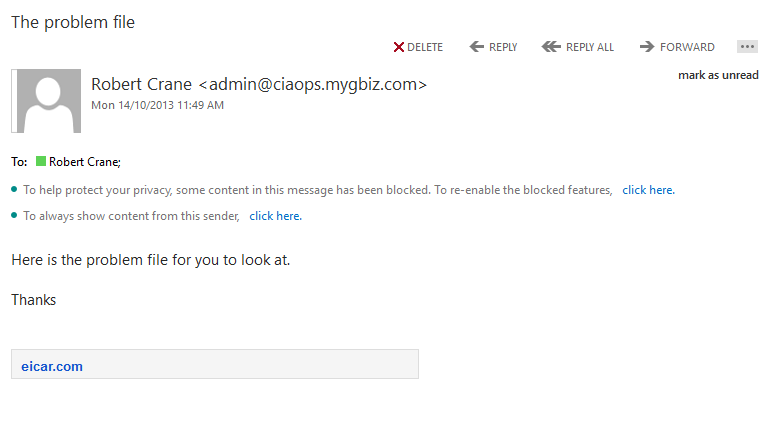Click the green presence indicator square
Viewport: 775px width, 429px height.
click(41, 161)
